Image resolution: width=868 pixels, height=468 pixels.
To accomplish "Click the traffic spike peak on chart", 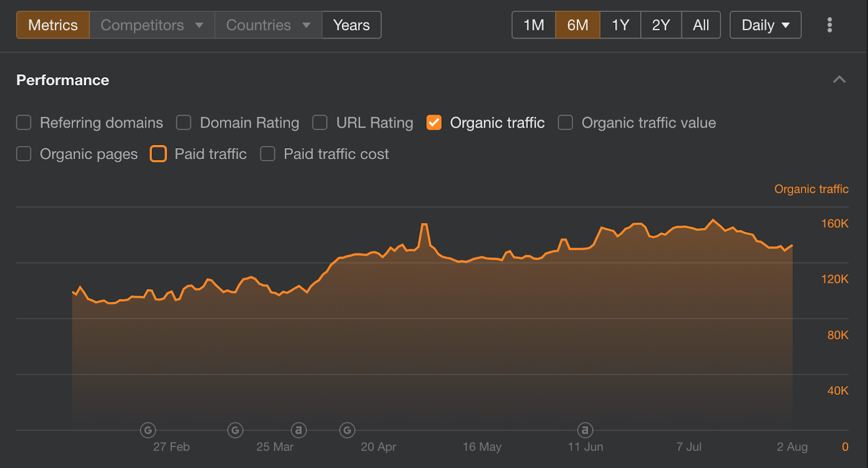I will [424, 224].
